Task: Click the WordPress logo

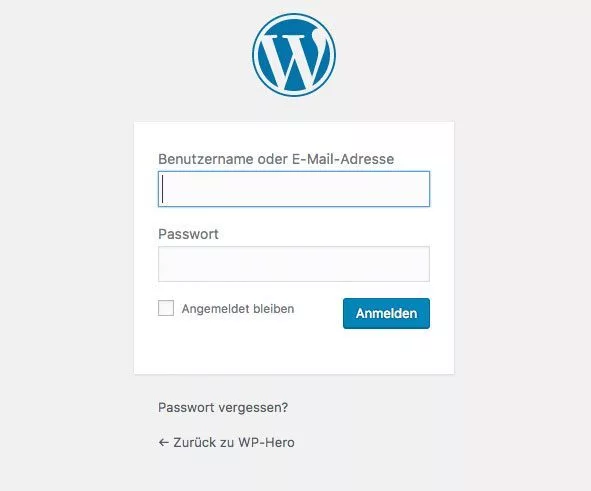Action: [294, 55]
